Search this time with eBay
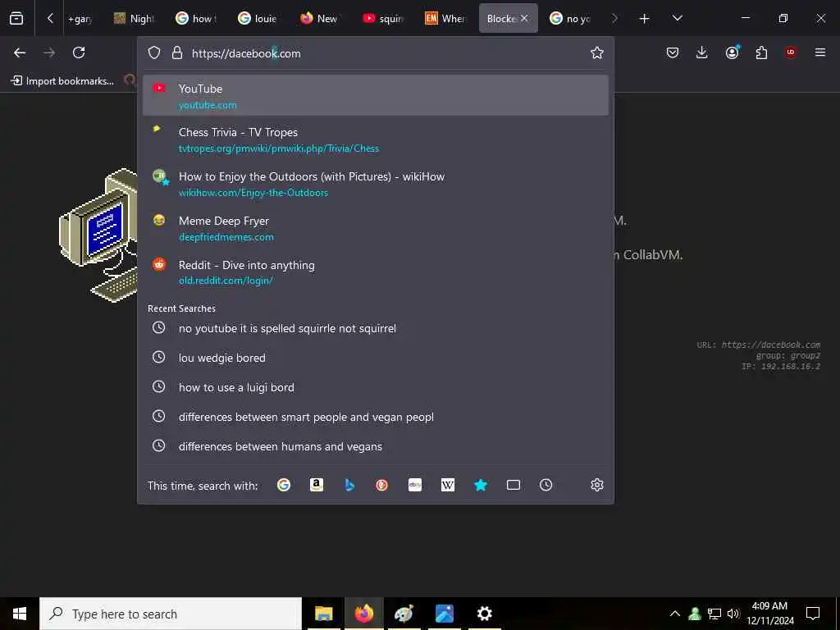 click(415, 485)
